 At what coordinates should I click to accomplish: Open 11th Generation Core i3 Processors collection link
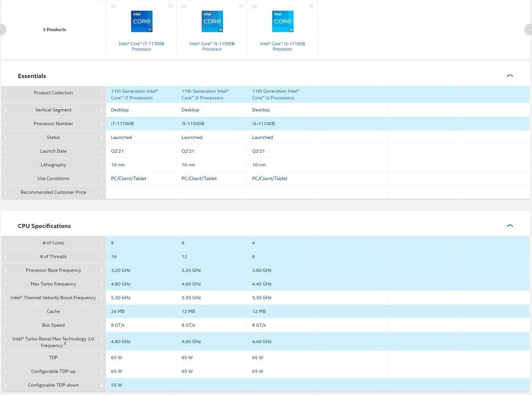276,95
